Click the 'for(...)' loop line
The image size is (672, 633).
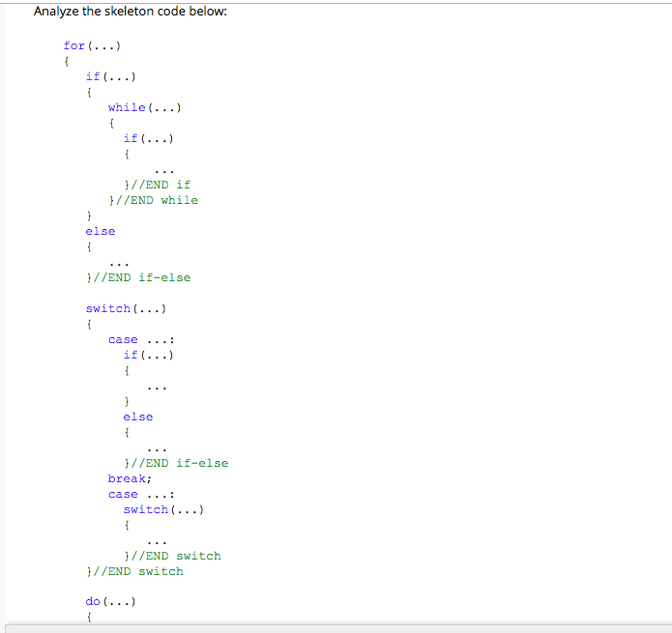[x=92, y=45]
